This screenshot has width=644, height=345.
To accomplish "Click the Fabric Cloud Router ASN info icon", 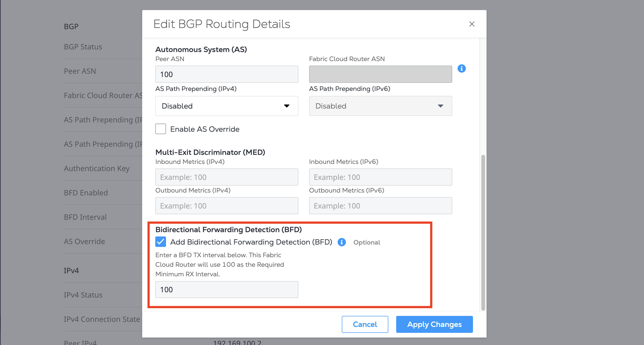I will (462, 68).
